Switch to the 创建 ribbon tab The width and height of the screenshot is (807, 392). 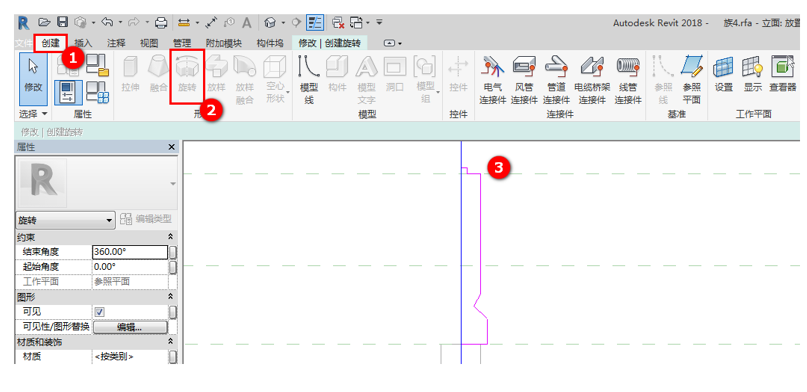[51, 43]
